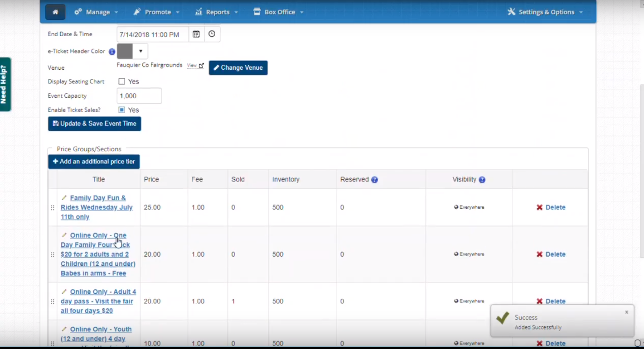Click Update & Save Event Time button
Screen dimensions: 644x349
95,124
